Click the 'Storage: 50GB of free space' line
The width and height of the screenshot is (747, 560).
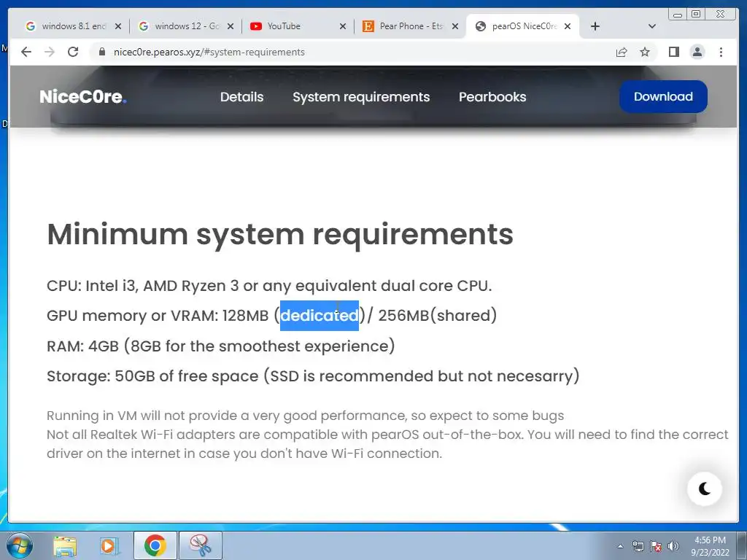pos(313,376)
